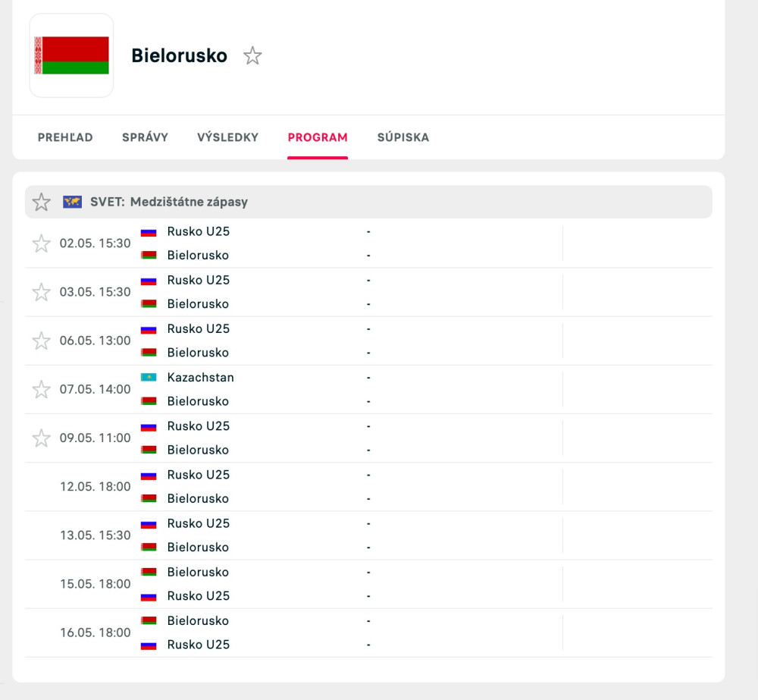
Task: Open the SÚPISKA tab
Action: tap(403, 137)
